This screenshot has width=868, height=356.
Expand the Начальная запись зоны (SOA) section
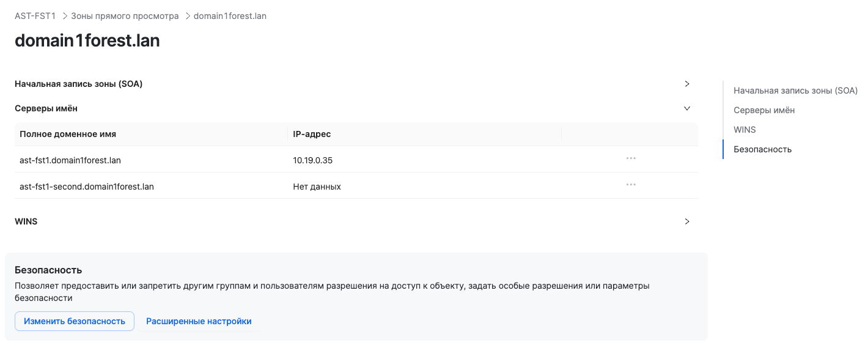tap(686, 84)
